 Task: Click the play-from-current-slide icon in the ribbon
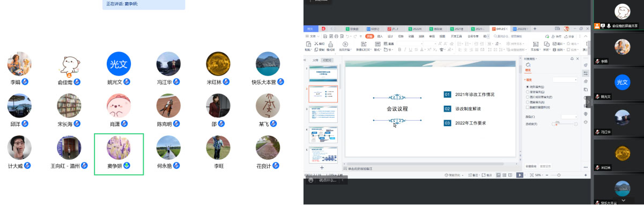[x=345, y=44]
